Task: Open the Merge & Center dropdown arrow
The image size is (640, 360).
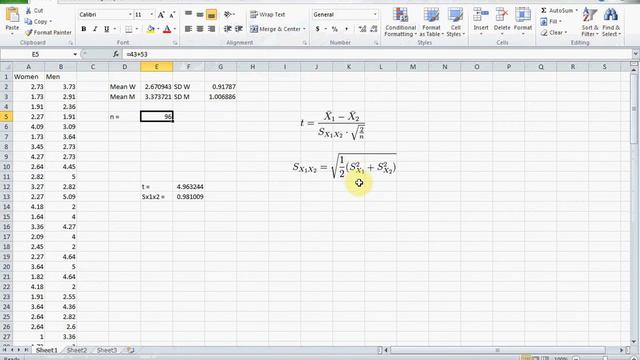Action: [x=304, y=29]
